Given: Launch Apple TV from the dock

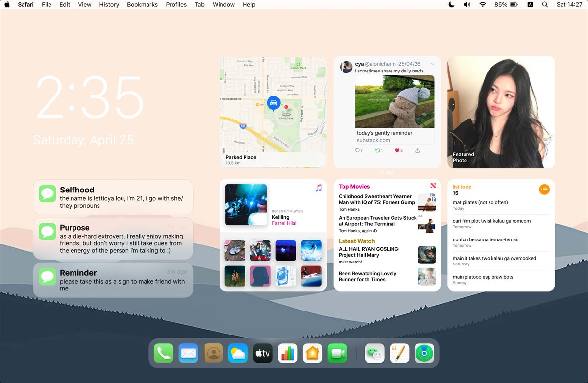Looking at the screenshot, I should tap(263, 353).
